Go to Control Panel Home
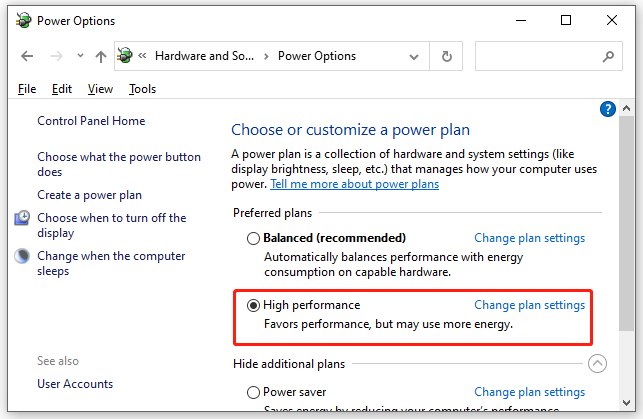The height and width of the screenshot is (419, 643). coord(91,121)
